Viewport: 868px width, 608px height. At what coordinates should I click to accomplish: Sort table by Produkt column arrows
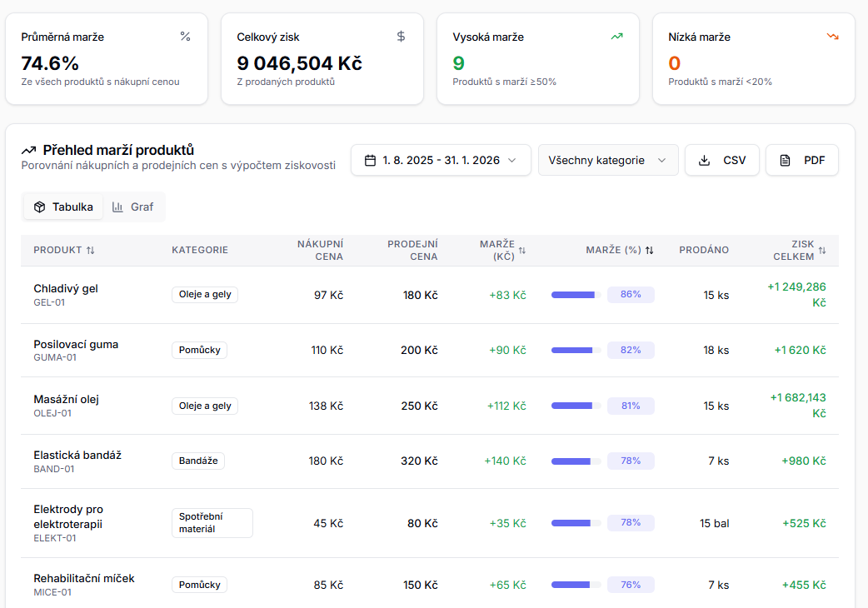[x=91, y=251]
